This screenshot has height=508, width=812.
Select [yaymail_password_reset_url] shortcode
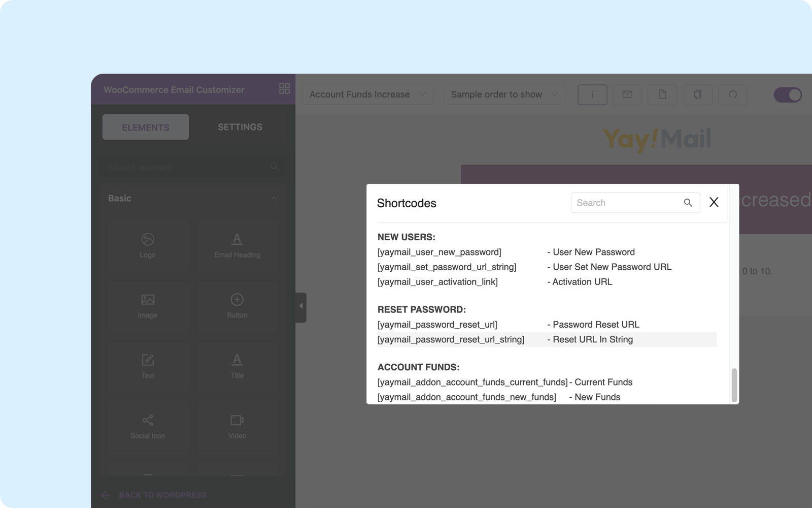[437, 324]
